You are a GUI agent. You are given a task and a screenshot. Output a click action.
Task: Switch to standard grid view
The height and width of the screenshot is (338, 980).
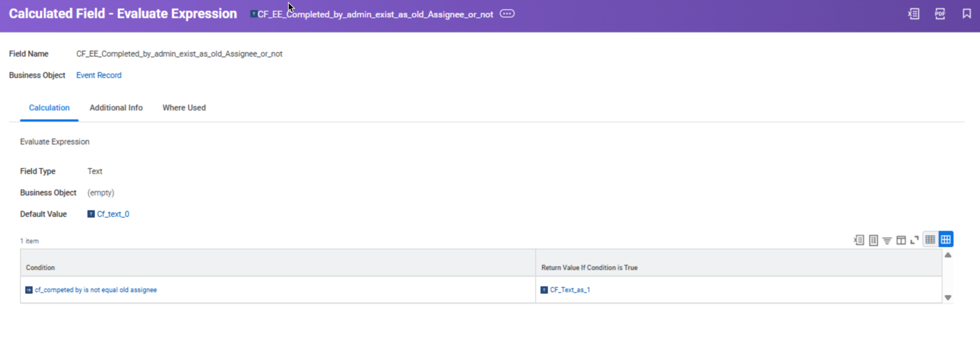[946, 239]
